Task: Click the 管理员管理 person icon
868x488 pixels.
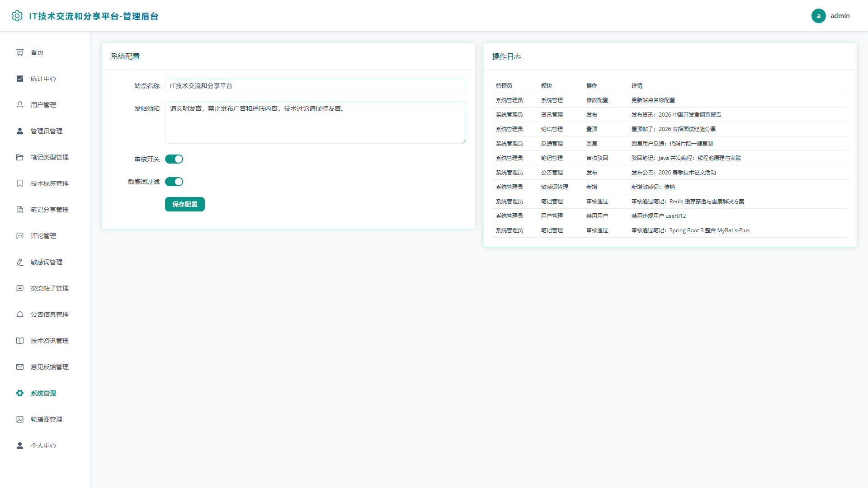Action: point(20,131)
